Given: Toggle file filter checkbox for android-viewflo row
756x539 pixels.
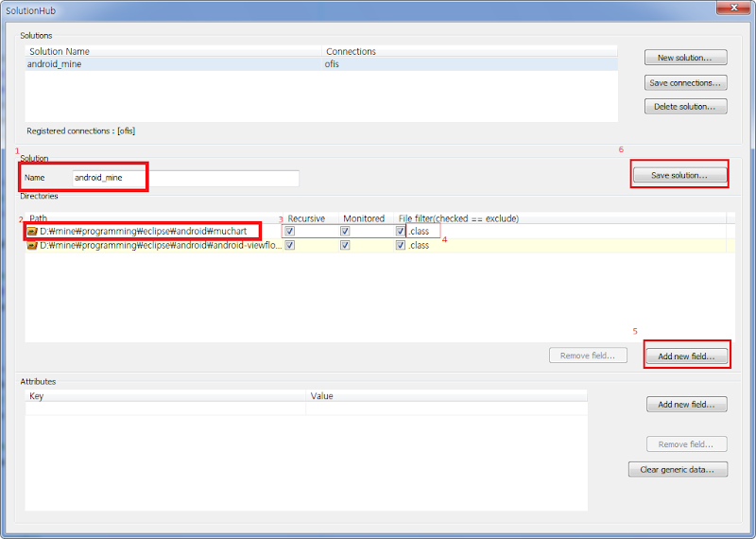Looking at the screenshot, I should [x=400, y=245].
